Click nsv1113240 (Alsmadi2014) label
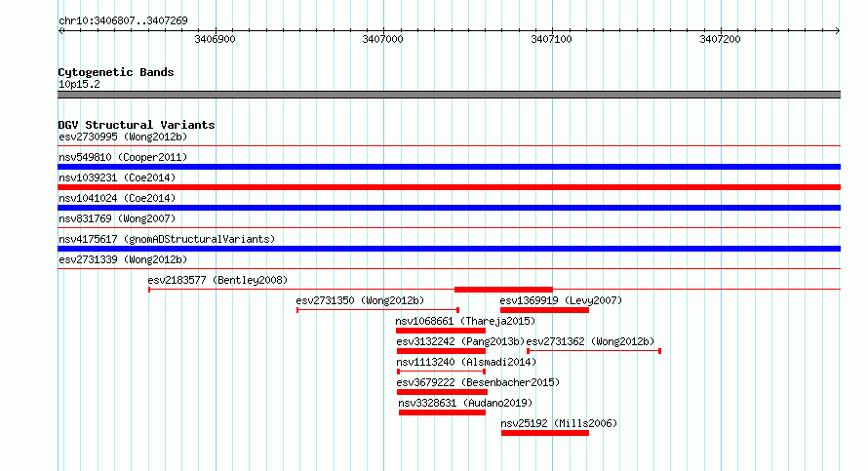Image resolution: width=868 pixels, height=471 pixels. pyautogui.click(x=466, y=362)
